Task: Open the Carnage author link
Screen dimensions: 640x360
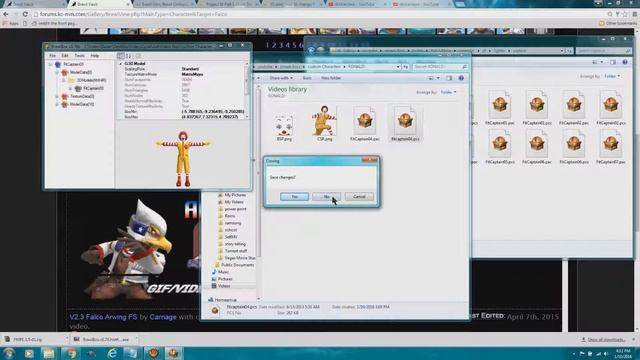Action: (163, 317)
